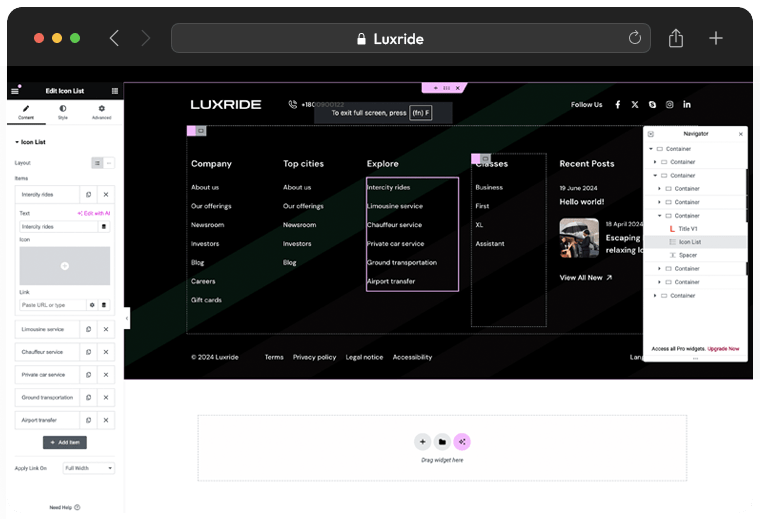Open the widgets grid panel icon
The image size is (760, 519).
coord(115,91)
